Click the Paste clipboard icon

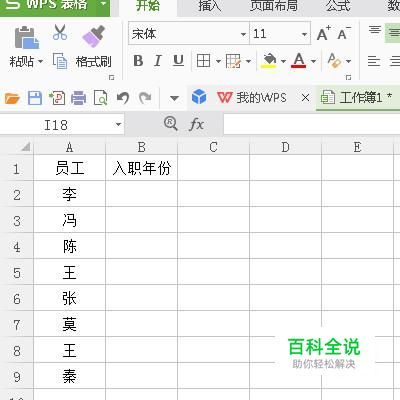click(x=27, y=37)
